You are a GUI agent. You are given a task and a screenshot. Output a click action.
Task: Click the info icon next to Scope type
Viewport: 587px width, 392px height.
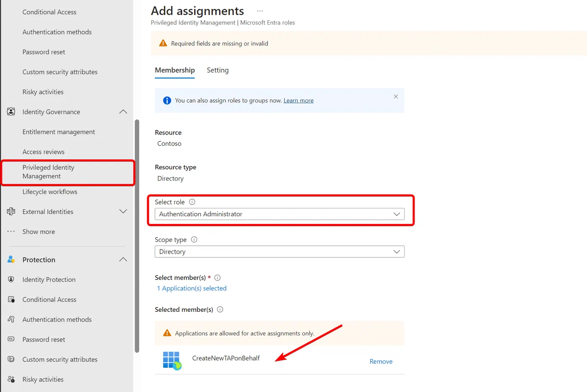194,239
